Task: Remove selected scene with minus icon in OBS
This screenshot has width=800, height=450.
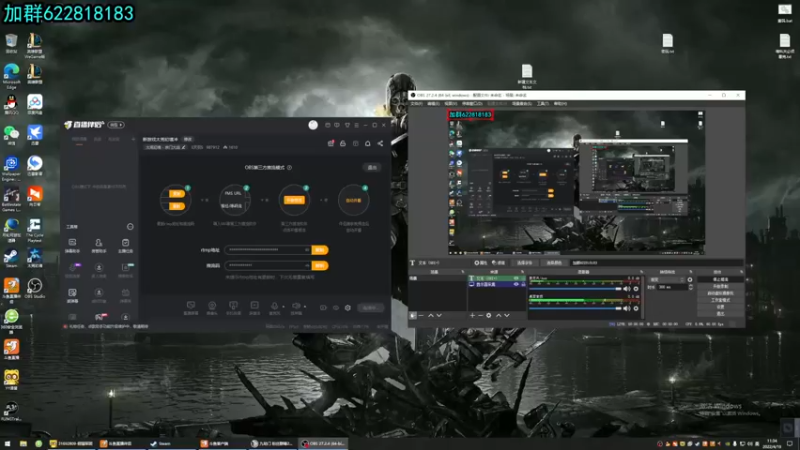Action: click(421, 315)
